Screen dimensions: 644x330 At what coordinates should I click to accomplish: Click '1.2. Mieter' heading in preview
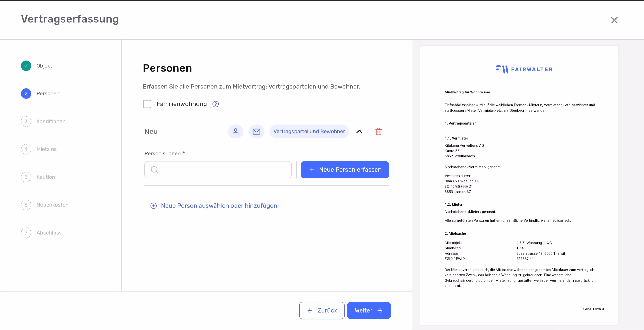coord(453,205)
